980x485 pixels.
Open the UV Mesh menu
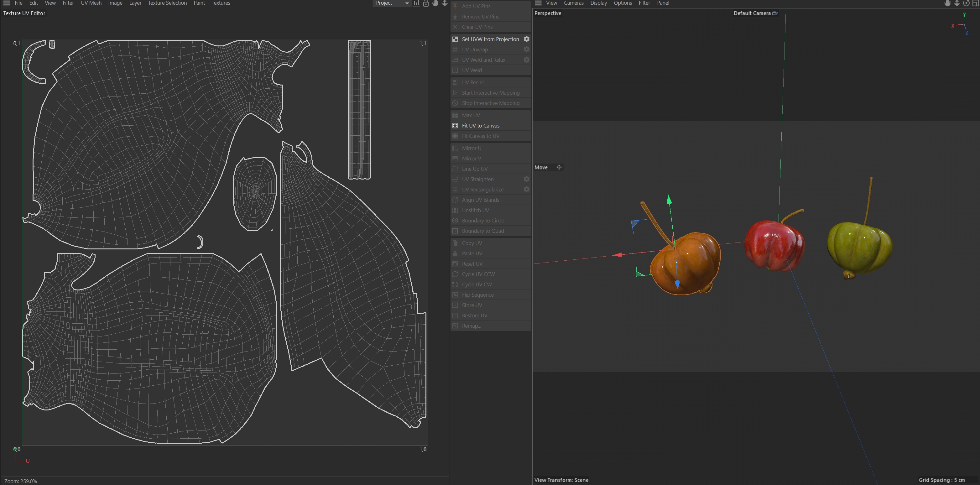click(91, 3)
